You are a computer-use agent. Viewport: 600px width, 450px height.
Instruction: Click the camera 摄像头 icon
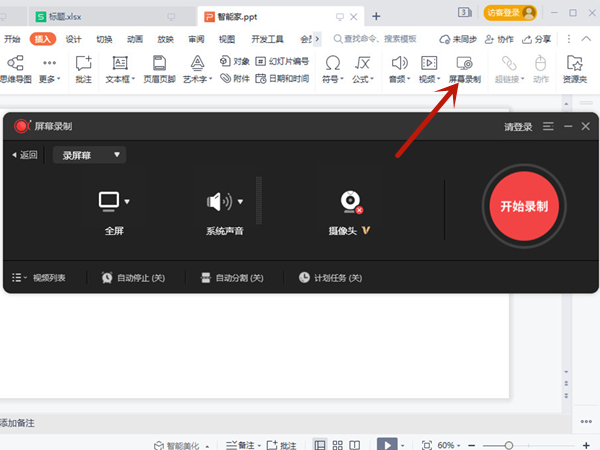point(350,203)
